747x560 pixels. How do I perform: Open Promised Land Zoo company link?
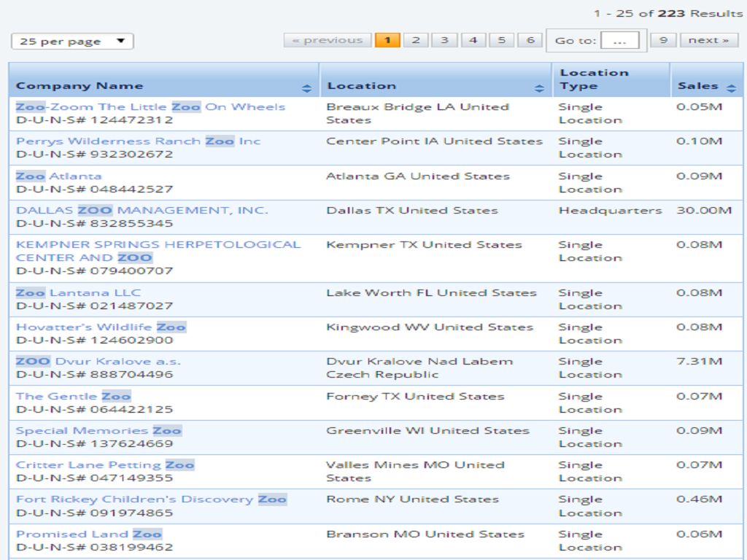click(x=89, y=534)
